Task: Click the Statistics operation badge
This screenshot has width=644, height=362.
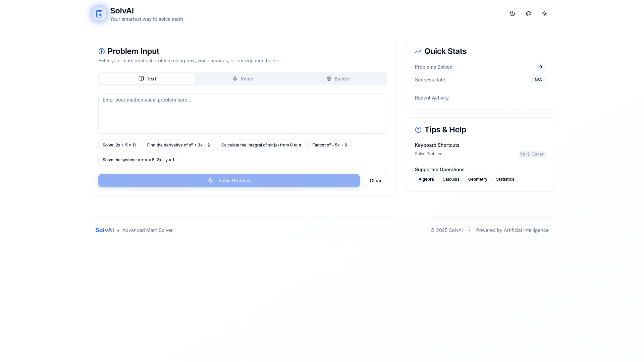Action: pyautogui.click(x=505, y=179)
